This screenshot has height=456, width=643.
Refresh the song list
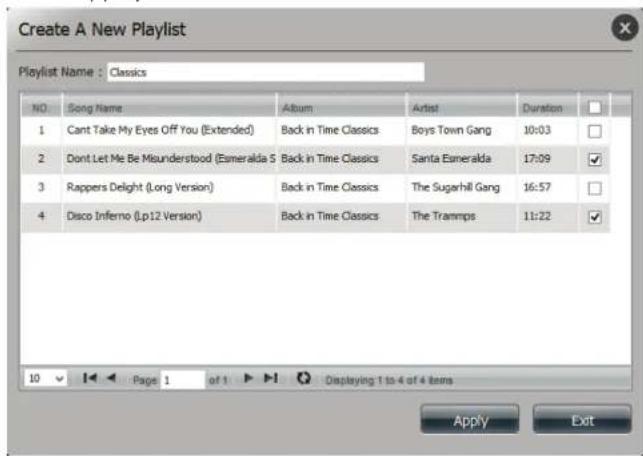[x=303, y=378]
